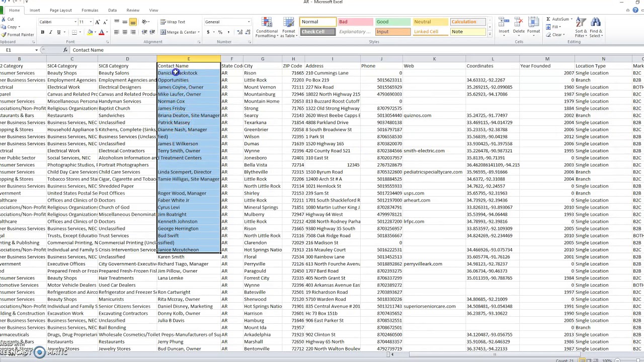Screen dimensions: 644x362
Task: Open the font color dropdown arrow
Action: click(x=107, y=32)
